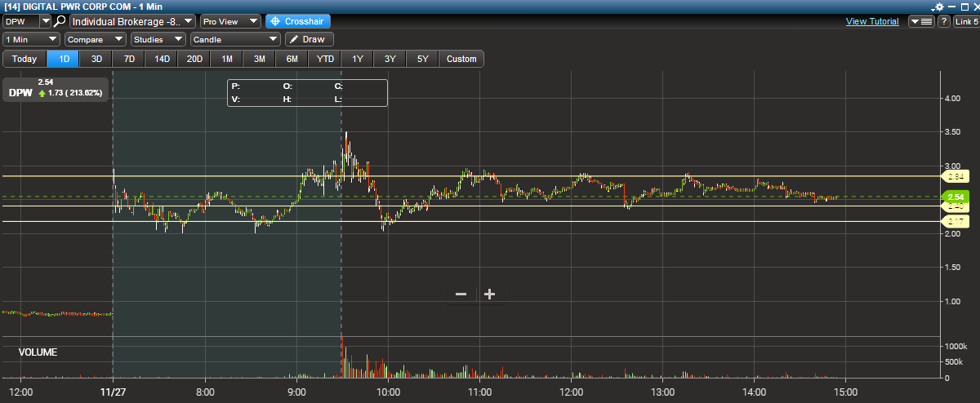Click the 4.00 price axis label

tap(952, 99)
